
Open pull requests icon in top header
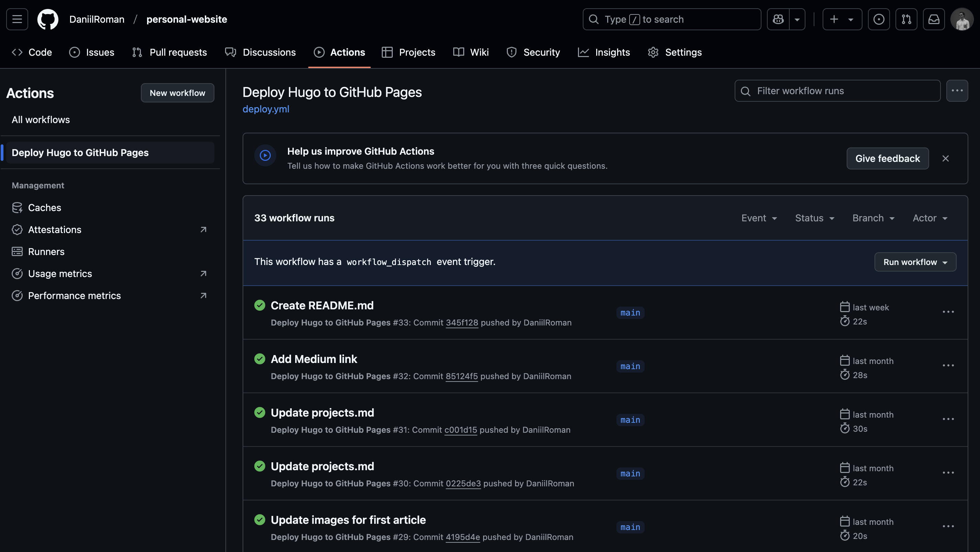pyautogui.click(x=906, y=19)
